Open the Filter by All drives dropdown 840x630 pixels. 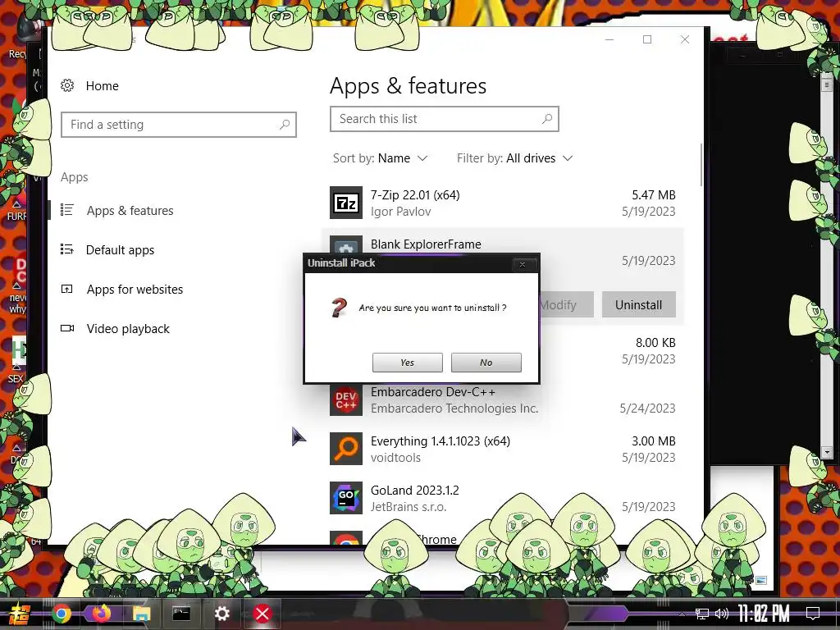tap(515, 158)
